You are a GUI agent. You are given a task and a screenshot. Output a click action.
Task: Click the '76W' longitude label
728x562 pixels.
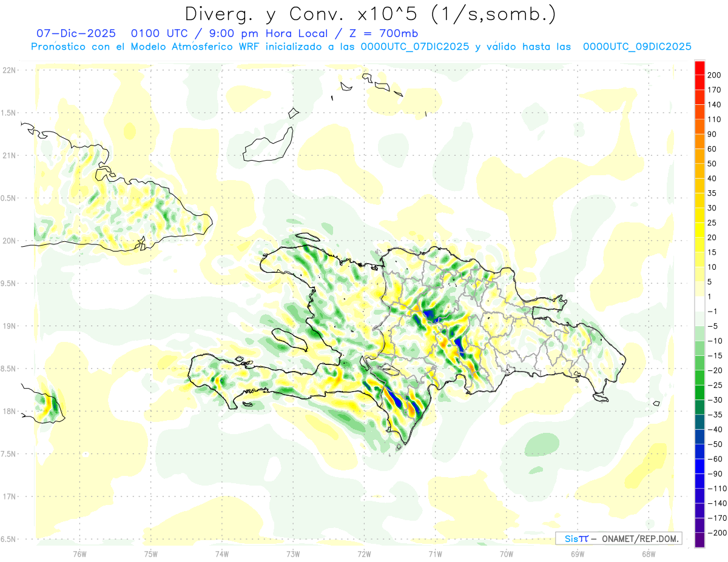[x=79, y=554]
